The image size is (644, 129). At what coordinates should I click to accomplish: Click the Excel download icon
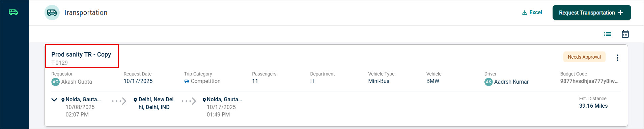coord(525,13)
